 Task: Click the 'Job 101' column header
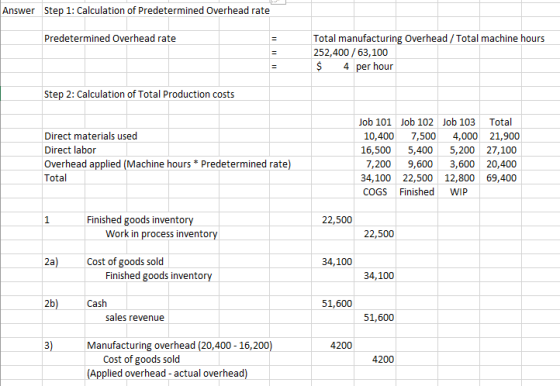pyautogui.click(x=375, y=122)
